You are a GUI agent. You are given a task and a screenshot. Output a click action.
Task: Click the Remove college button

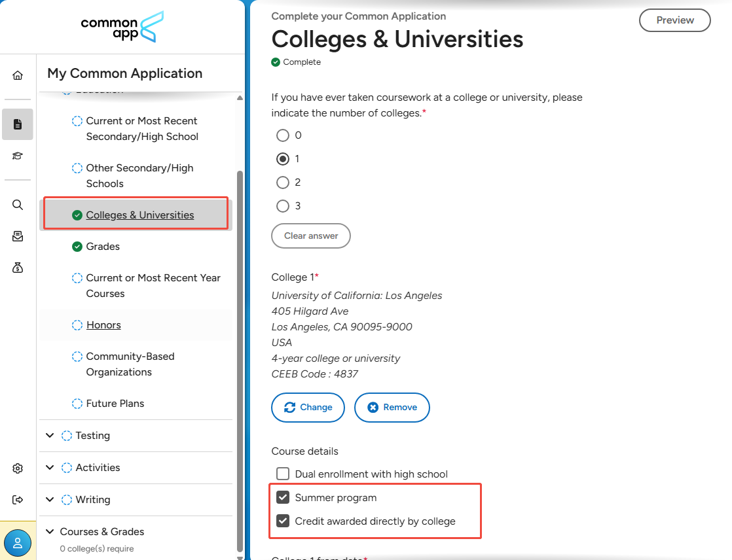392,407
